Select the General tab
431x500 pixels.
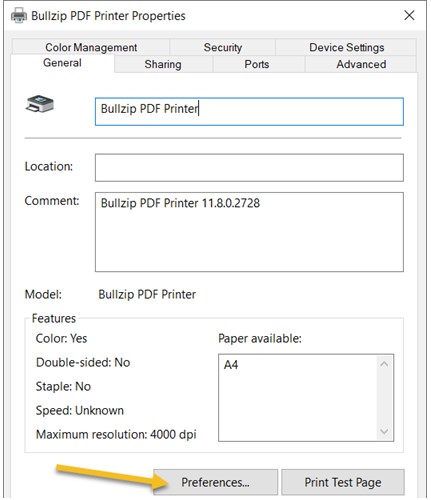[62, 63]
